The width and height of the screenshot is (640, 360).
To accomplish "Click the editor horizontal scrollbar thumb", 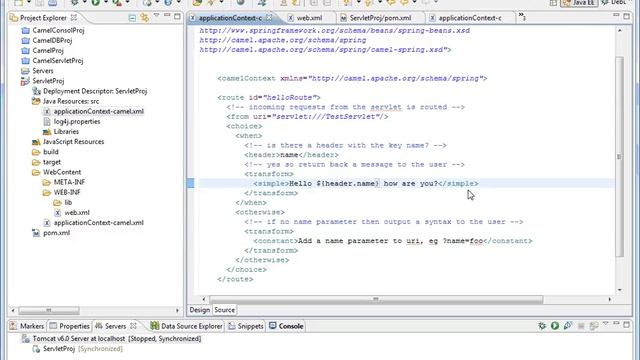I will pos(376,299).
